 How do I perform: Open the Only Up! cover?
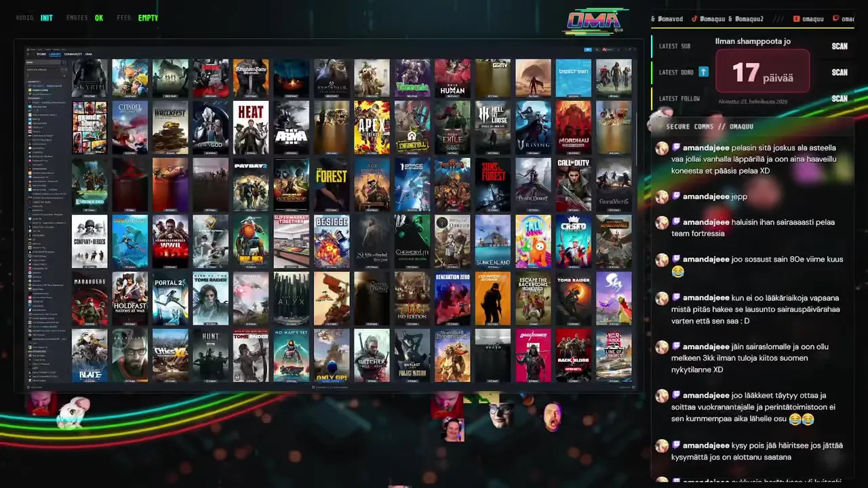tap(332, 355)
